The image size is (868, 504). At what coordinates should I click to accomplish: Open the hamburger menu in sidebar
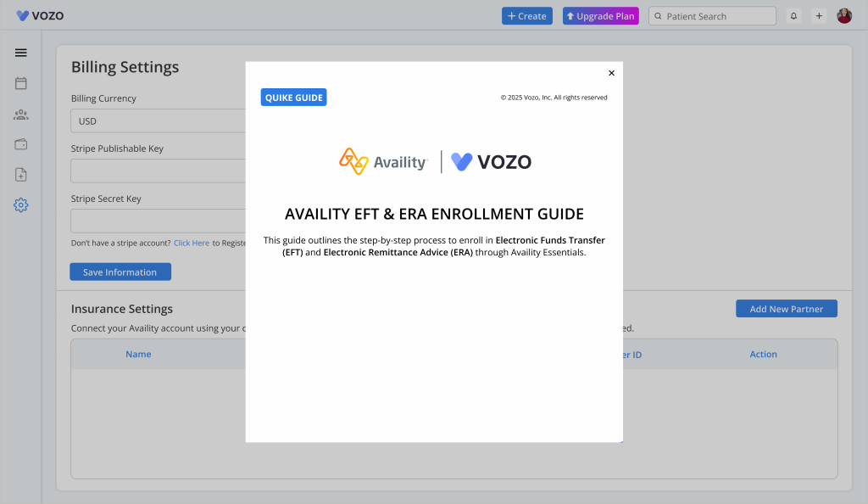tap(21, 53)
